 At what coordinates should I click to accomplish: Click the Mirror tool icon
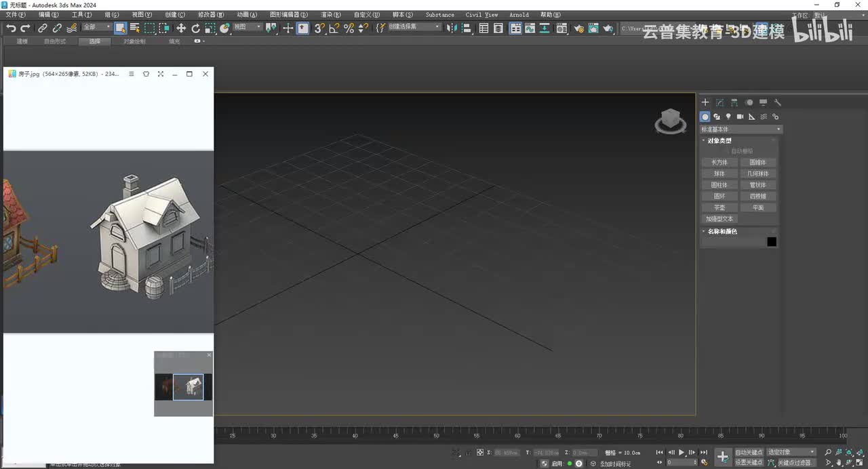click(x=452, y=28)
